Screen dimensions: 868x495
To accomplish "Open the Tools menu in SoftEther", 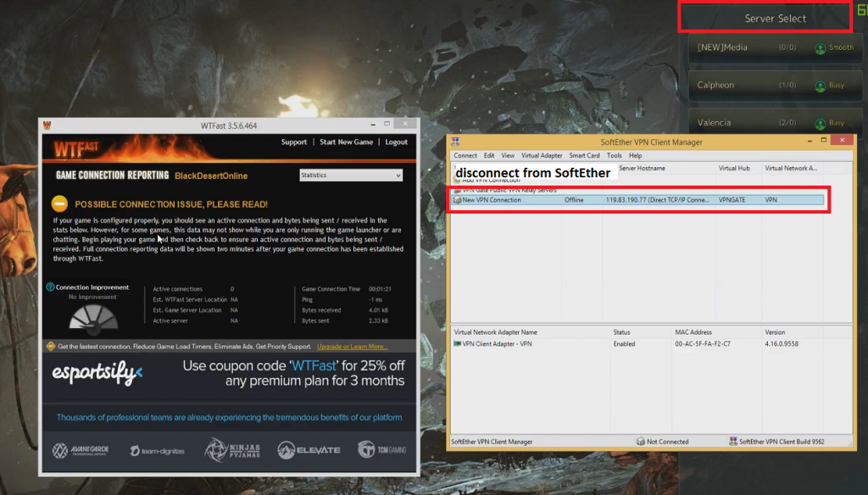I will coord(615,156).
